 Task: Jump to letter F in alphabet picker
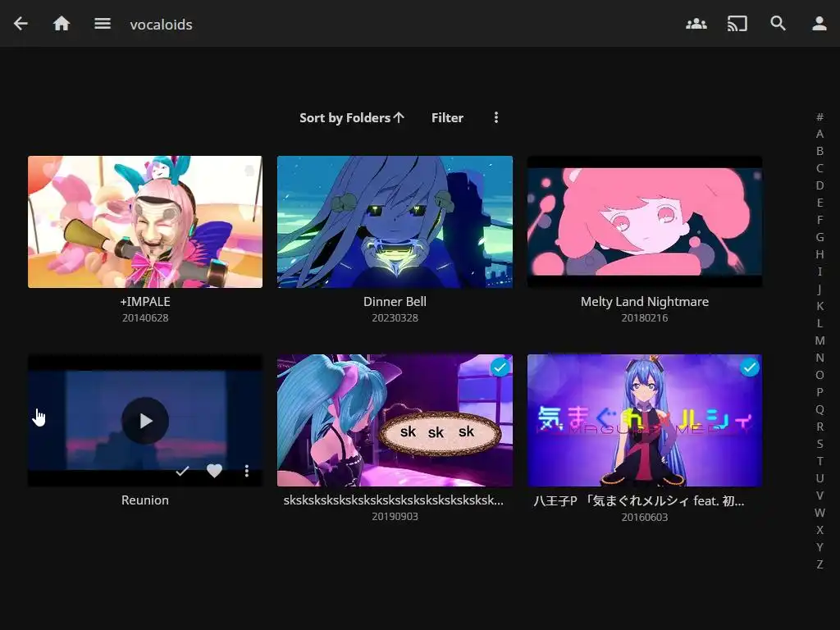[819, 220]
